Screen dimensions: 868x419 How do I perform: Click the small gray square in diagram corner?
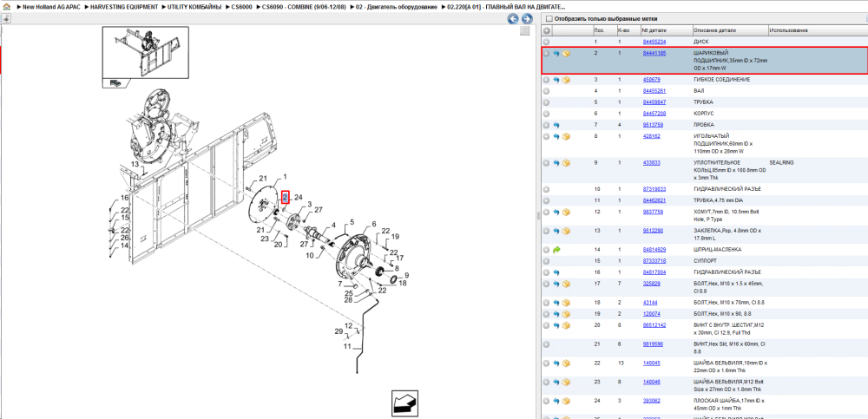point(525,31)
